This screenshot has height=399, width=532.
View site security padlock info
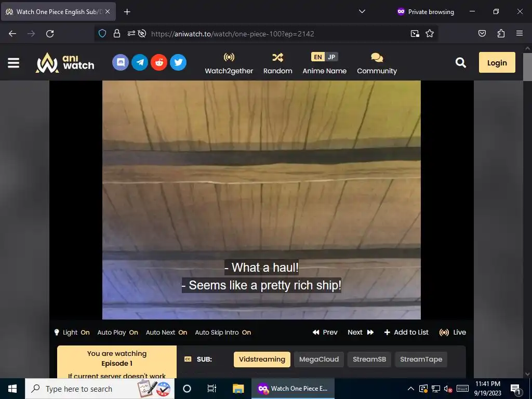pos(117,34)
